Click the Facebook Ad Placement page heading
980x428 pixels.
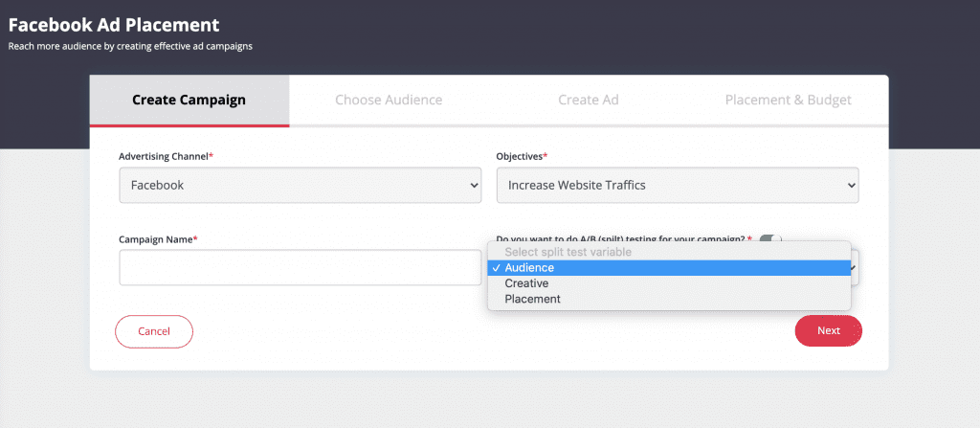pos(114,25)
